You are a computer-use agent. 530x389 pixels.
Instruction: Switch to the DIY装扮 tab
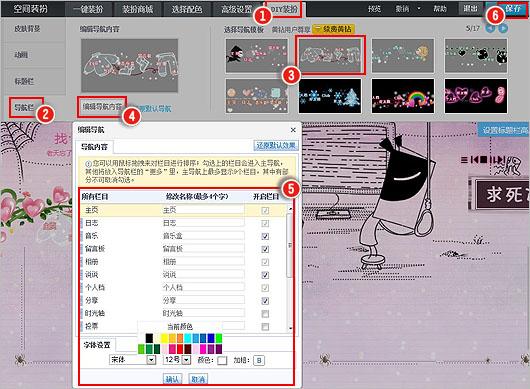pos(284,9)
